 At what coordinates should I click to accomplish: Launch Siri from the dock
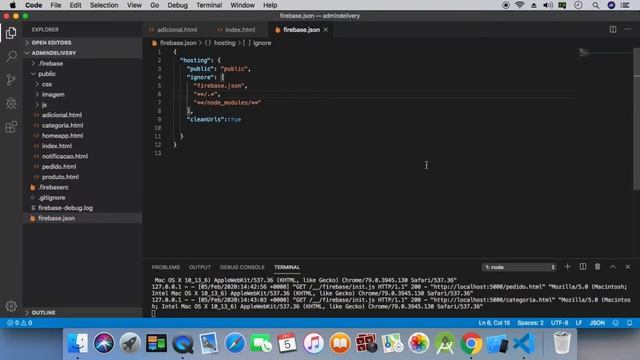[x=104, y=343]
